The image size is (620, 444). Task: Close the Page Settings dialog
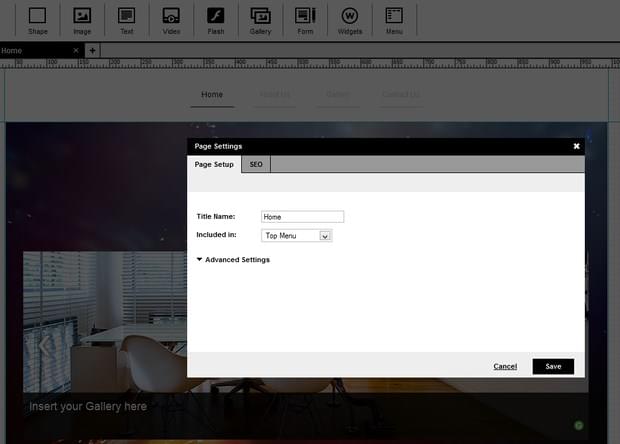point(577,146)
